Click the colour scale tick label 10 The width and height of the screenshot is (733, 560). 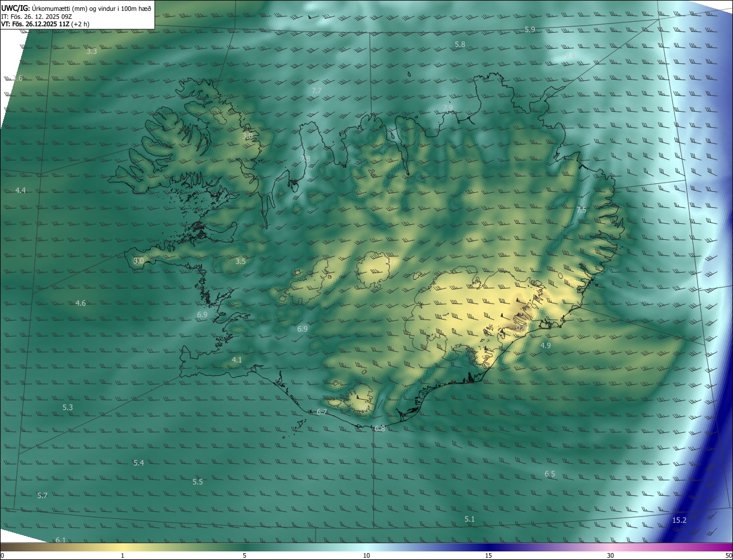click(x=366, y=556)
